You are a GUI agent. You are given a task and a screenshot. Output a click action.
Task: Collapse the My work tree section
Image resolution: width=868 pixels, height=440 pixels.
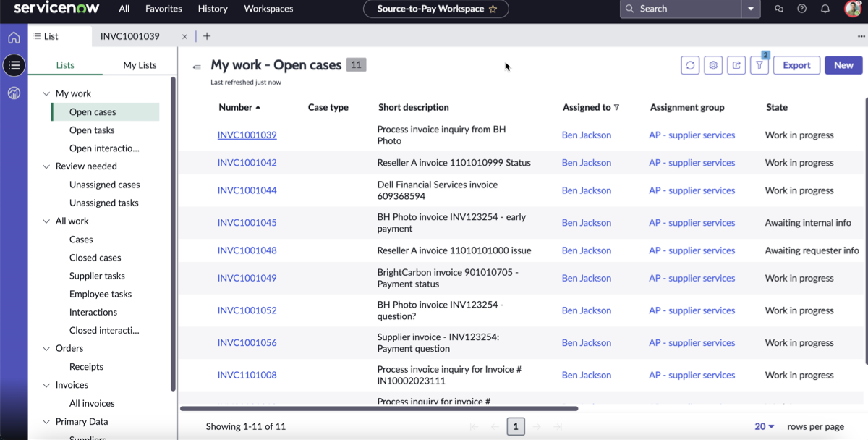pyautogui.click(x=46, y=93)
